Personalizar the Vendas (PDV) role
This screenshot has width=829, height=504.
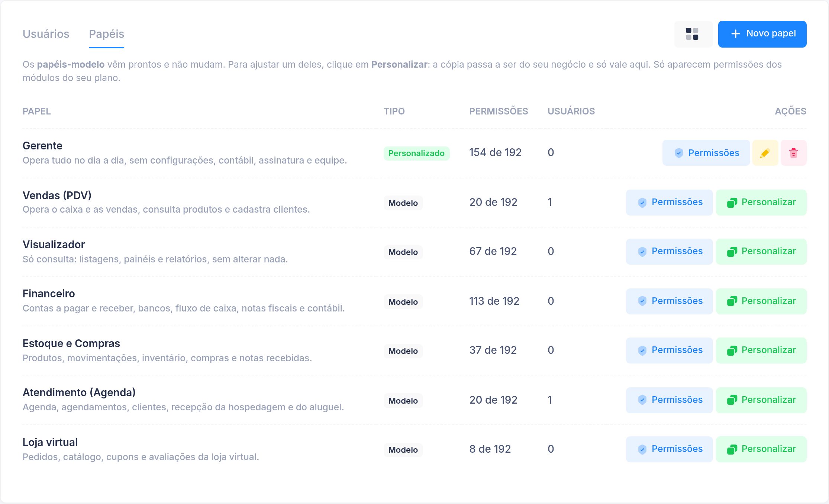click(761, 202)
